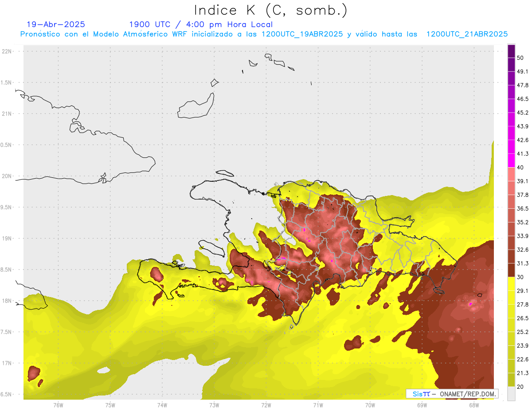Image resolution: width=532 pixels, height=411 pixels.
Task: Click the "1900 UTC / 4:00 pm Hora Local" text
Action: (201, 24)
